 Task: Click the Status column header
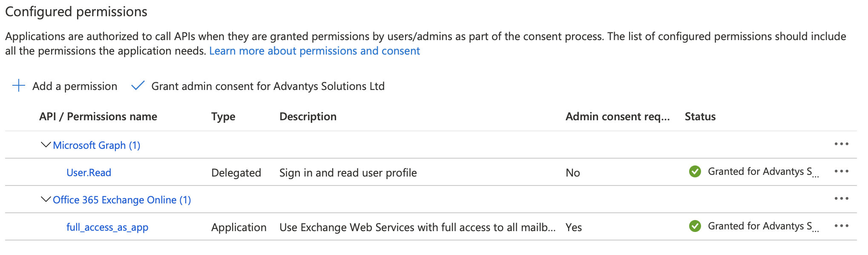pos(700,116)
